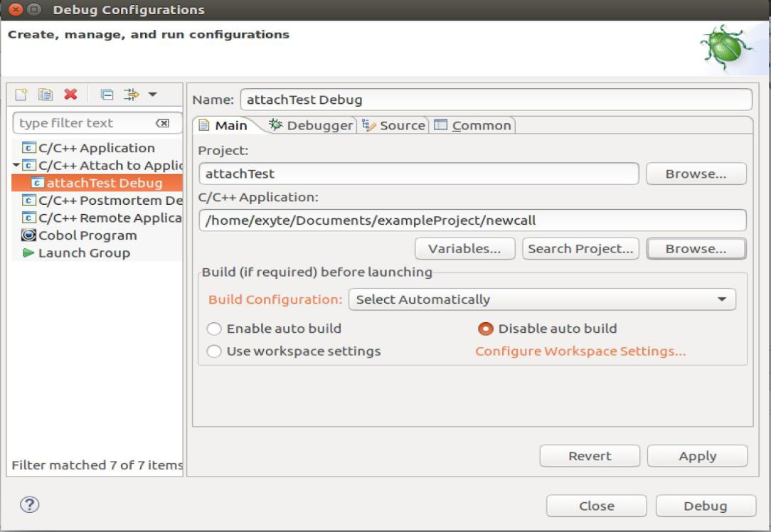This screenshot has height=532, width=771.
Task: Select the attachTest Debug configuration
Action: point(90,181)
